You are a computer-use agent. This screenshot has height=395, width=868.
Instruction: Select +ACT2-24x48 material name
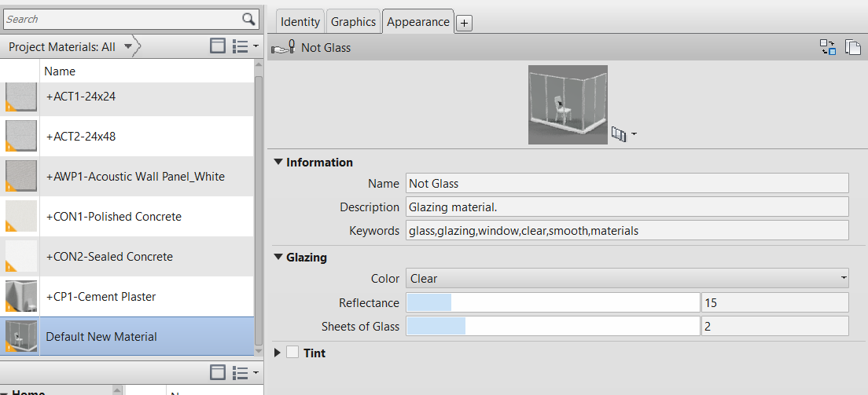pyautogui.click(x=81, y=136)
